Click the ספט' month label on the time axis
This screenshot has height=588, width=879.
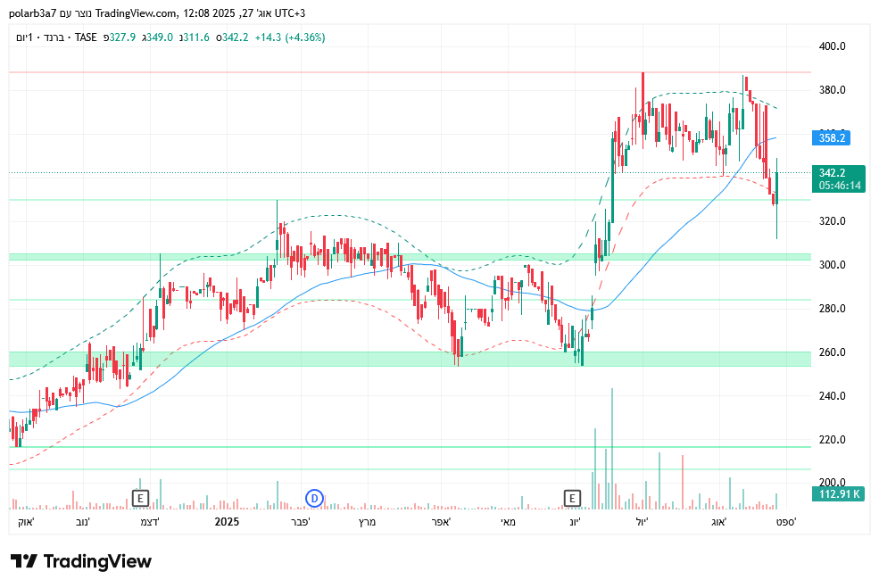786,522
